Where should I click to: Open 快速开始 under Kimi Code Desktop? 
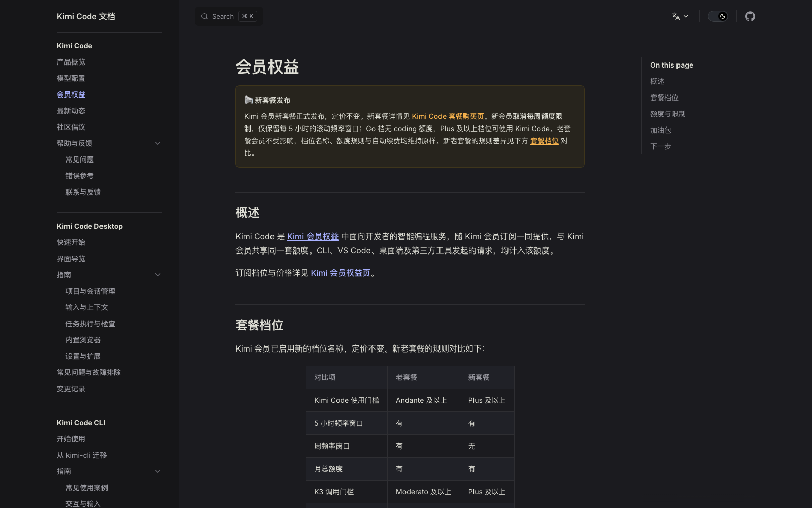tap(71, 242)
